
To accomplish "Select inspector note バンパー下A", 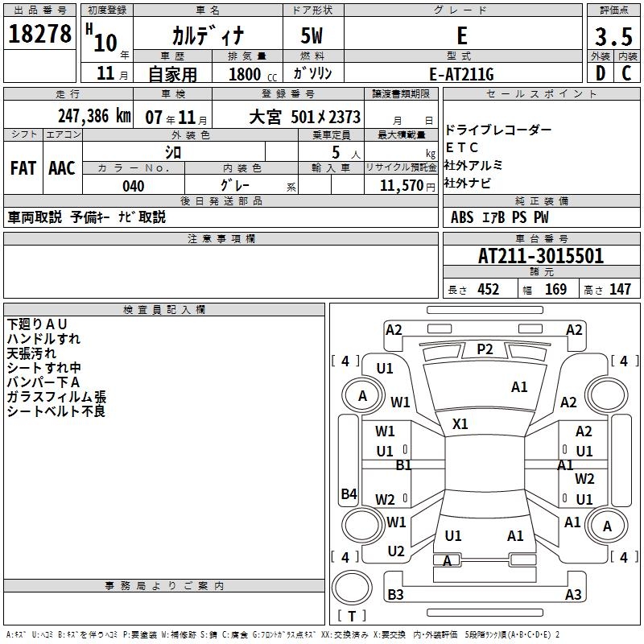I will 43,382.
